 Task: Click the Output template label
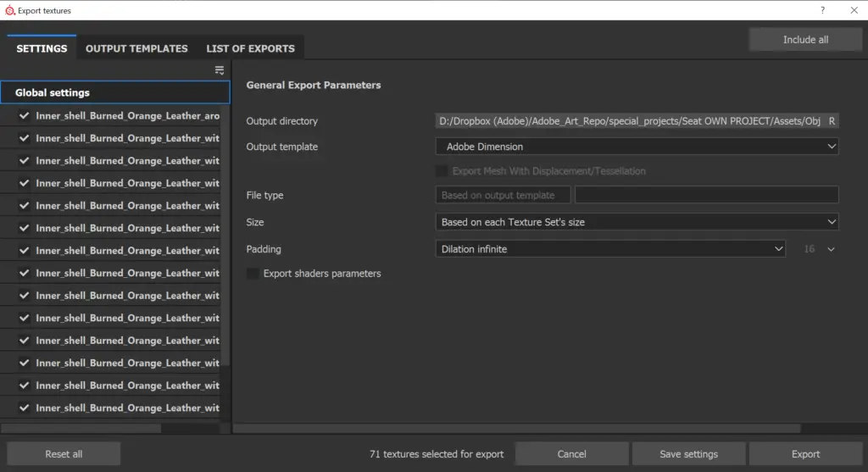tap(281, 147)
